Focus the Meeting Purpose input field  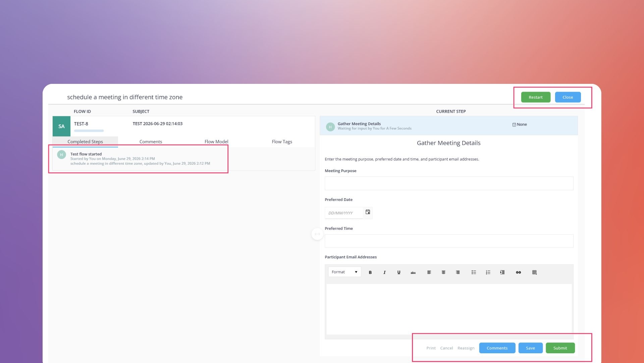tap(449, 184)
